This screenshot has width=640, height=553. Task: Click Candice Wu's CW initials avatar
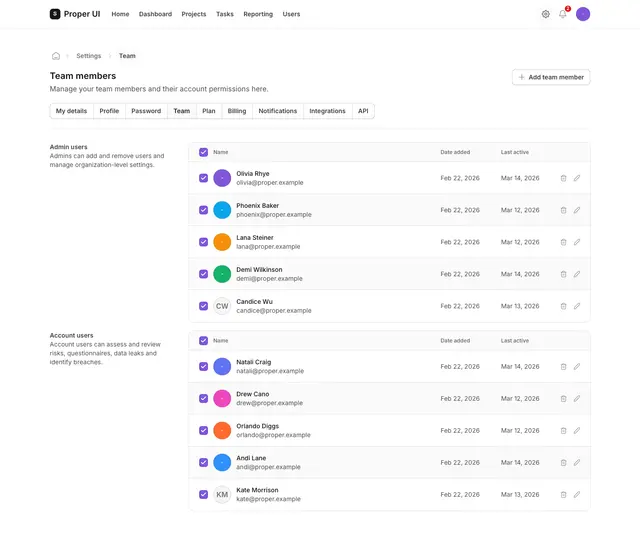[x=222, y=306]
